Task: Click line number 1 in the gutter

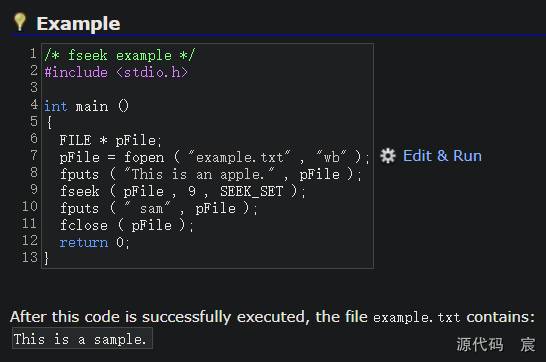Action: coord(33,54)
